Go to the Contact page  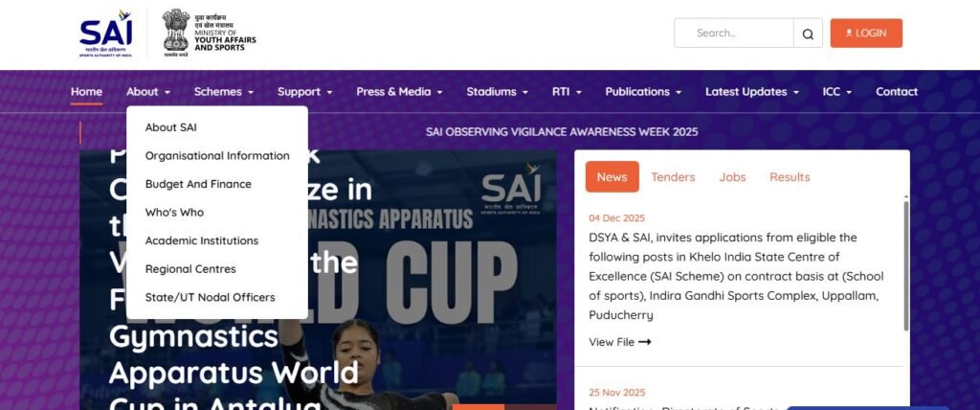[x=897, y=91]
